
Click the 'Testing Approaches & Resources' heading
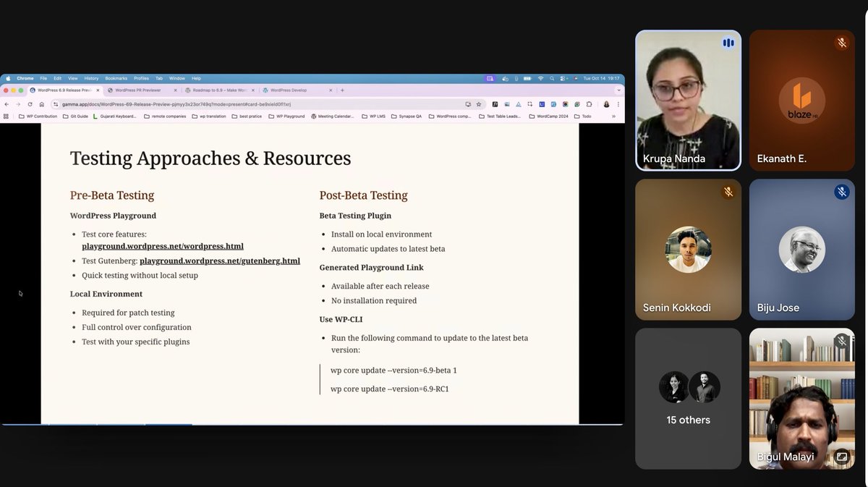(x=210, y=158)
